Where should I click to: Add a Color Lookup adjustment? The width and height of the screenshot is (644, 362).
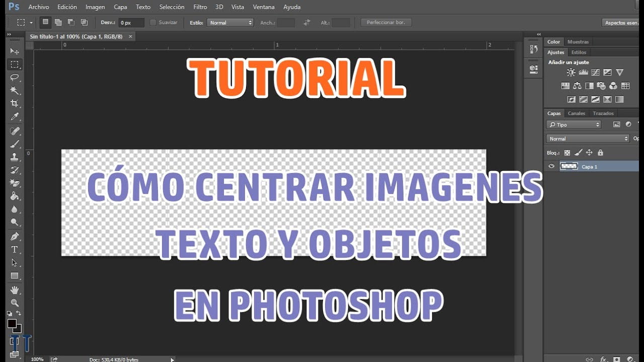coord(625,86)
